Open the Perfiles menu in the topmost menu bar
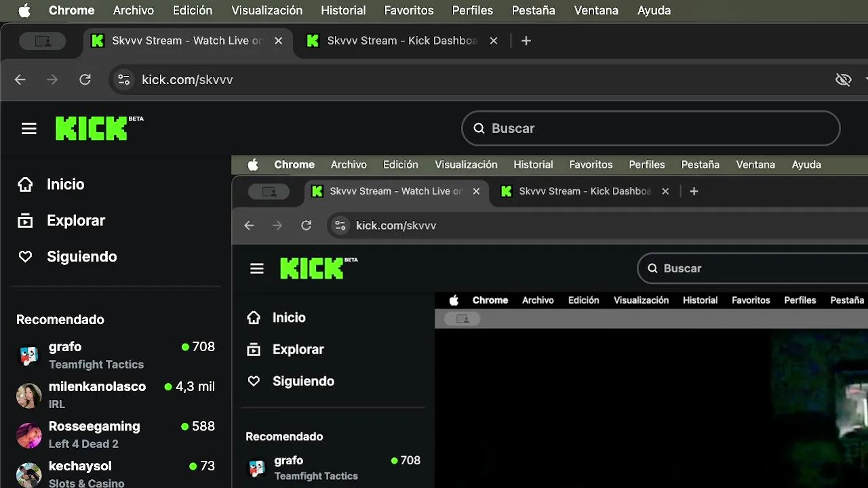This screenshot has height=488, width=868. tap(473, 10)
